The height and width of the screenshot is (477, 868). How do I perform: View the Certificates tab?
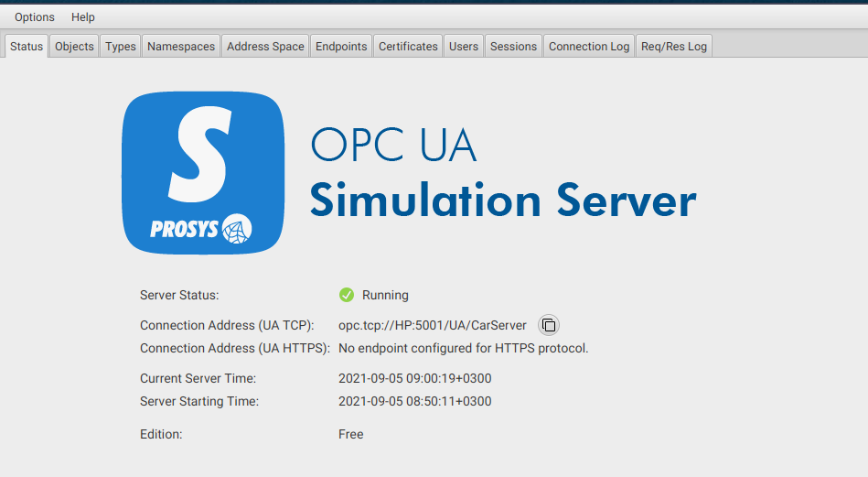pos(408,47)
